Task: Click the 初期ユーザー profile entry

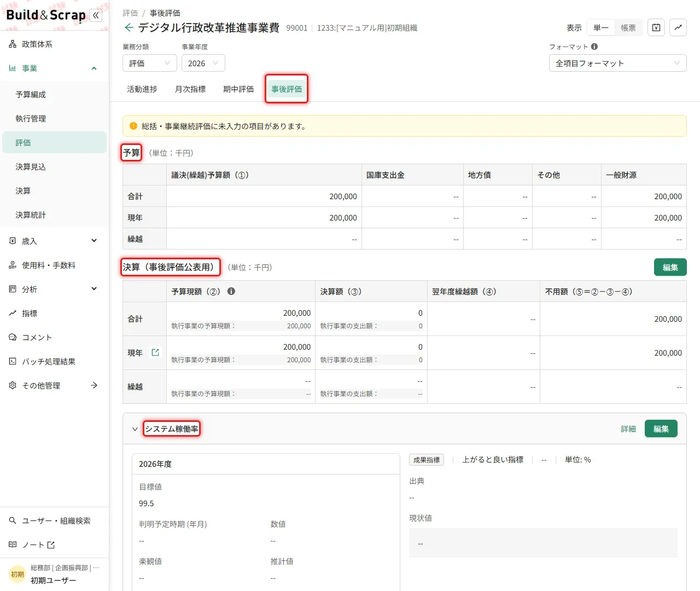Action: [x=54, y=574]
